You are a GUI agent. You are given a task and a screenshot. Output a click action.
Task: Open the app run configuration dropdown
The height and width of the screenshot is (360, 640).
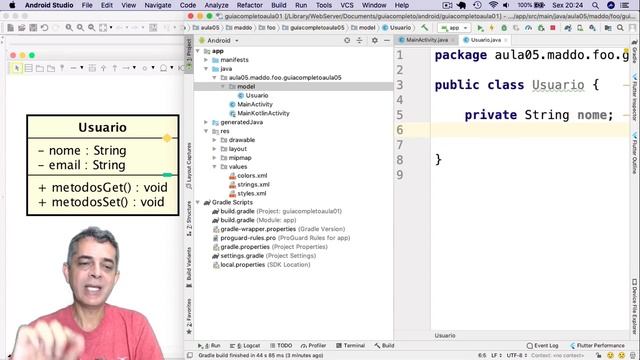pos(454,28)
